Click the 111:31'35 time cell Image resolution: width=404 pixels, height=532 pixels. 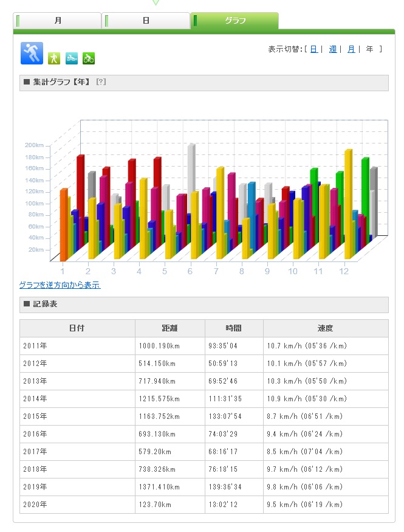pyautogui.click(x=234, y=399)
